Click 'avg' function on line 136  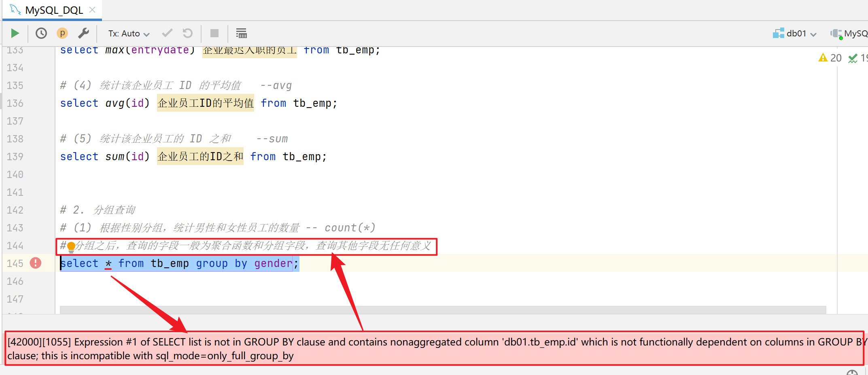pyautogui.click(x=115, y=103)
